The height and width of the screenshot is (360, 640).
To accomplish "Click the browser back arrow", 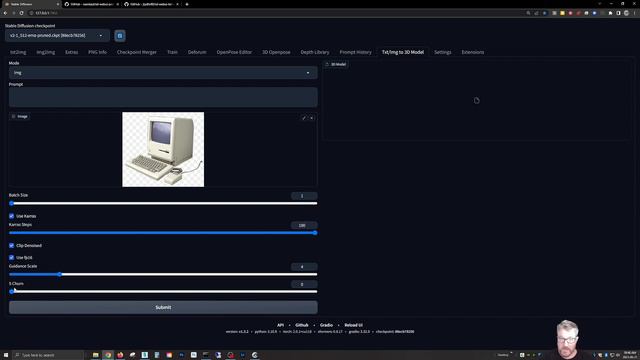I will click(5, 13).
